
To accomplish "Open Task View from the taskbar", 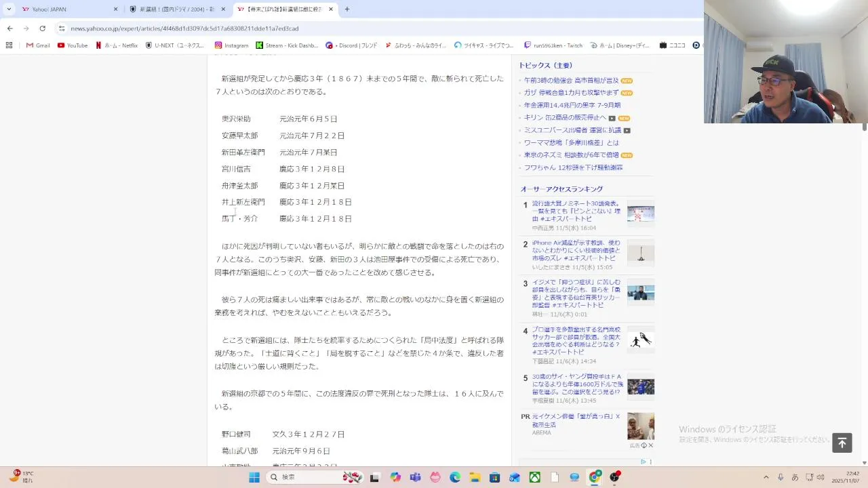I will click(374, 477).
